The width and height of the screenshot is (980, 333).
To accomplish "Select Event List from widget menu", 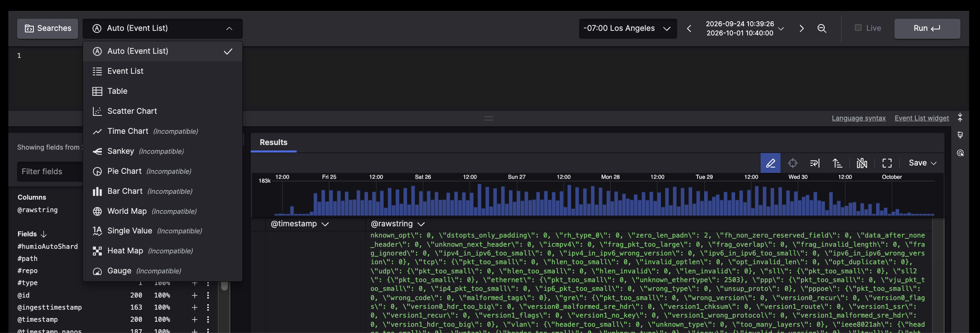I will coord(163,71).
